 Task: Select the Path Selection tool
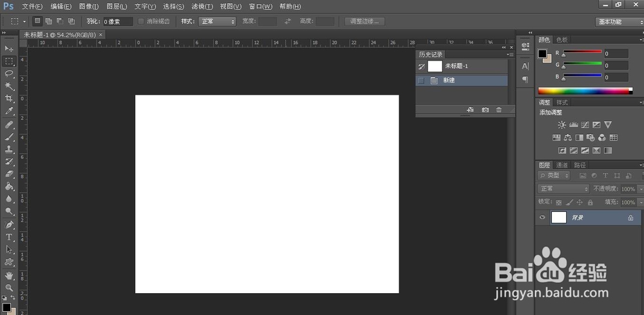click(x=8, y=249)
